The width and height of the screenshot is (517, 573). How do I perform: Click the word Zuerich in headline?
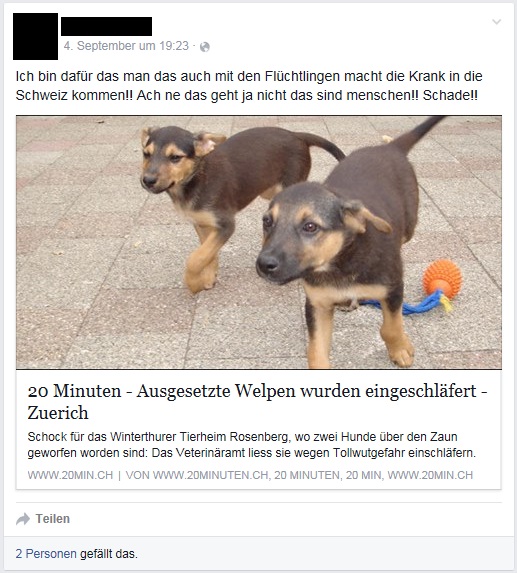[58, 413]
